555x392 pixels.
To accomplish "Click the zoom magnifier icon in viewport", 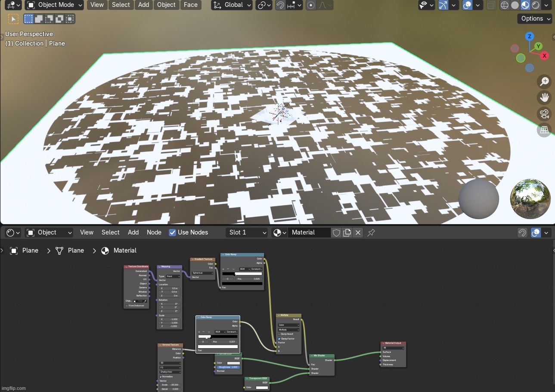I will pos(544,81).
